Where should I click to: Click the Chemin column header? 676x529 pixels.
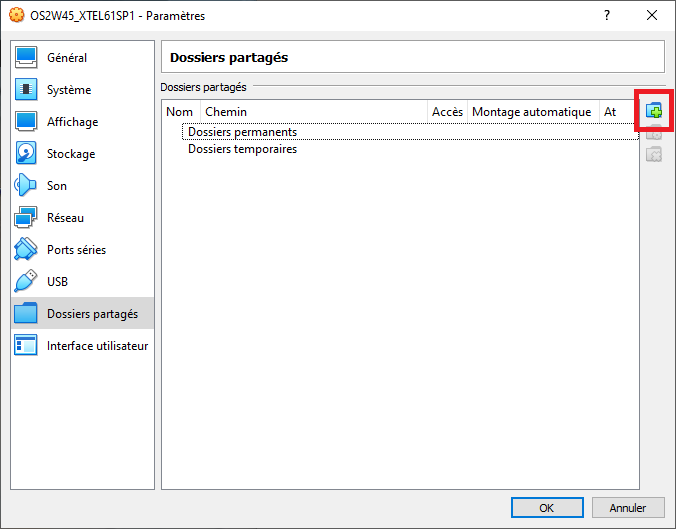[x=226, y=112]
